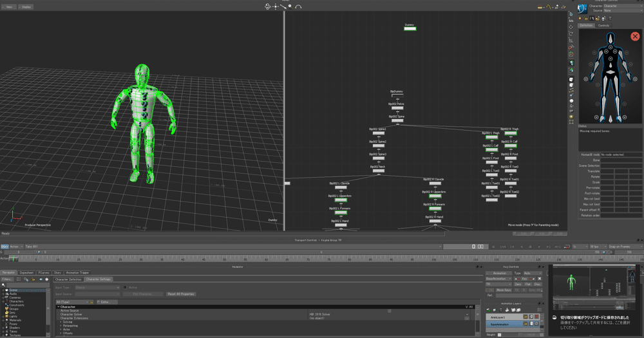Click the Zero button in Key Controls
This screenshot has height=338, width=644.
click(x=518, y=284)
